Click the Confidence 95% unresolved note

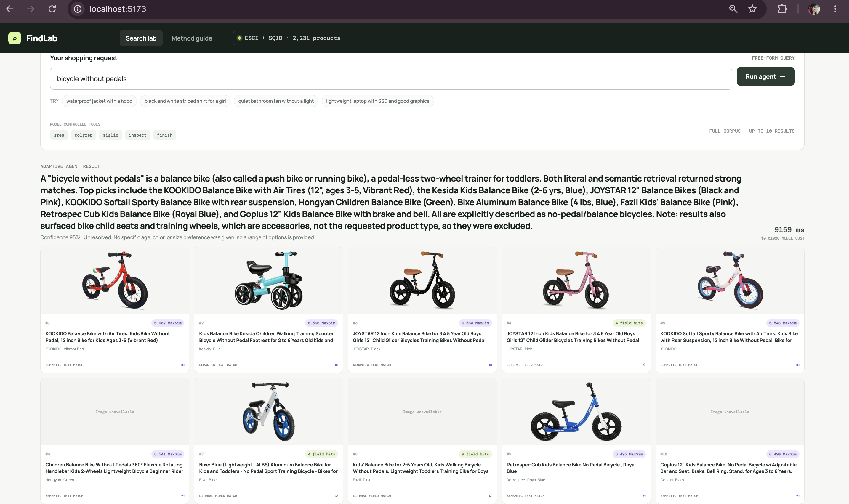(178, 237)
